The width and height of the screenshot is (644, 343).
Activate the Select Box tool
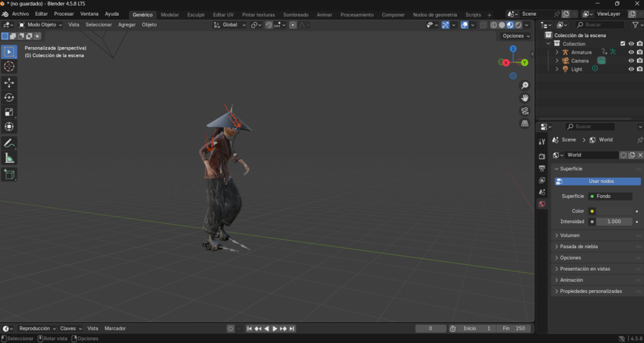click(x=9, y=52)
